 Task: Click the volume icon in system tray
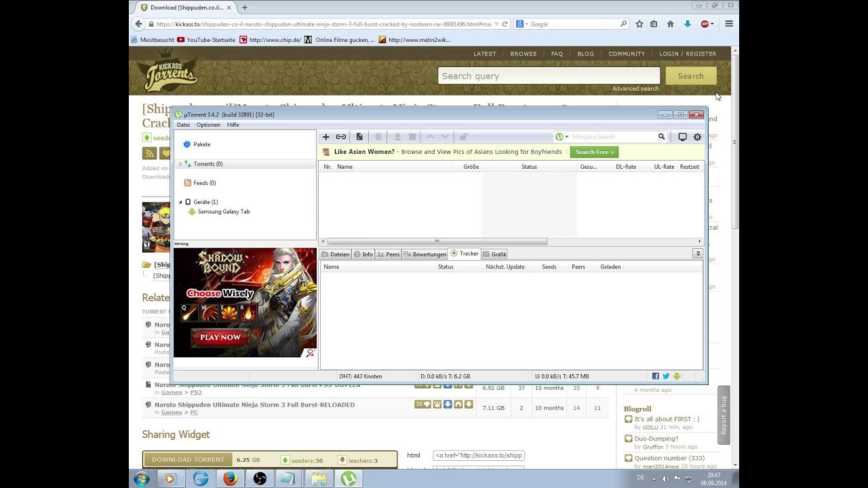click(x=665, y=479)
